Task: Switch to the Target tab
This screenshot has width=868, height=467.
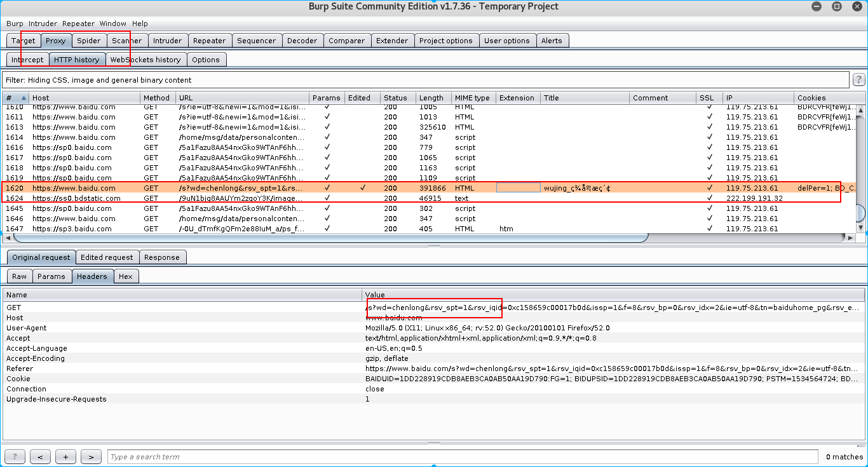Action: [x=24, y=41]
